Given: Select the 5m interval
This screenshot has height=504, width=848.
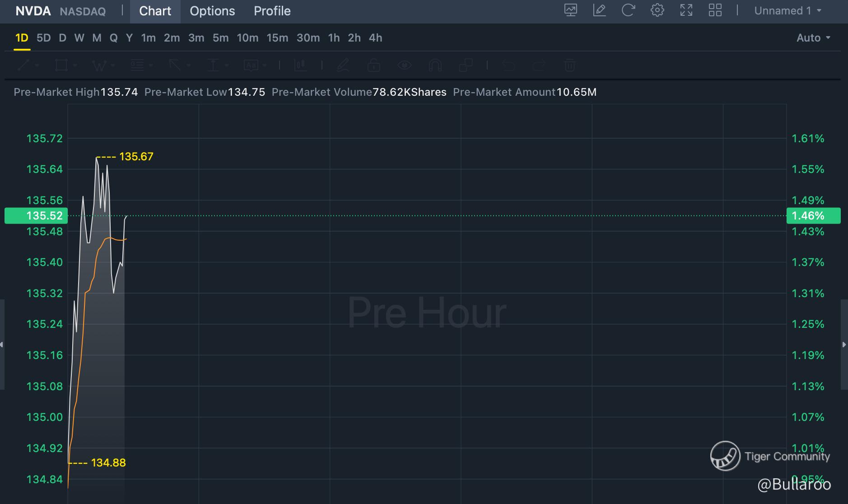Looking at the screenshot, I should pyautogui.click(x=220, y=38).
